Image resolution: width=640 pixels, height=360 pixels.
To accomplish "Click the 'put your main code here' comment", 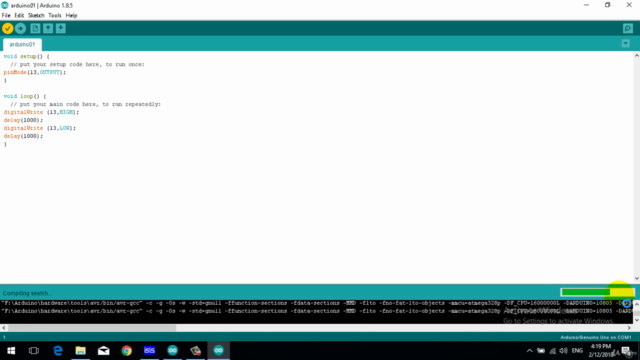I will (86, 104).
